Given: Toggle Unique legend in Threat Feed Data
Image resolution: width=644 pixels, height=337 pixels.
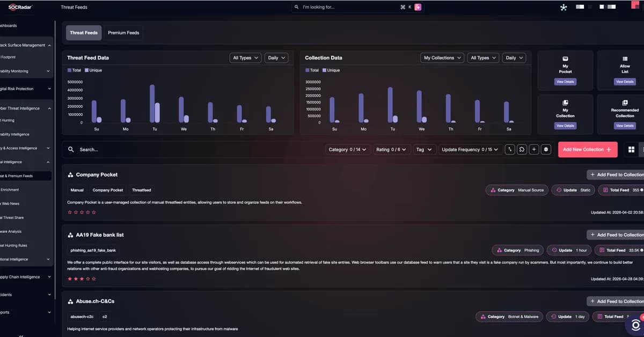Looking at the screenshot, I should [93, 70].
